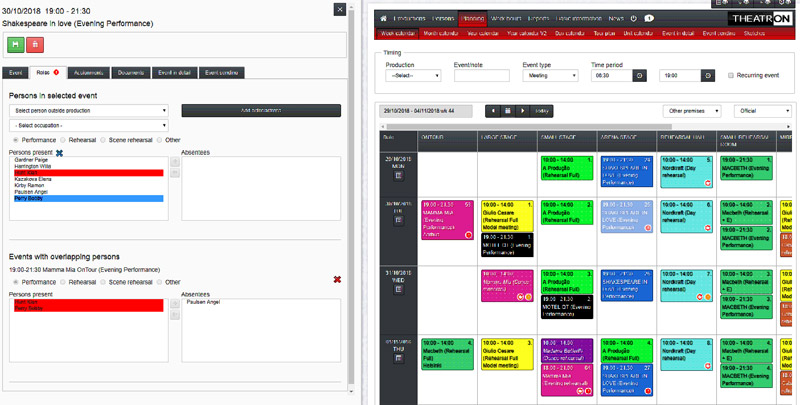Click the red delete event icon
The width and height of the screenshot is (800, 405).
point(36,43)
